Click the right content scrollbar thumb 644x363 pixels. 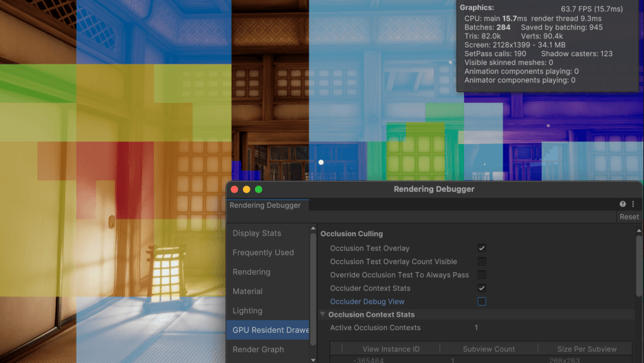639,265
